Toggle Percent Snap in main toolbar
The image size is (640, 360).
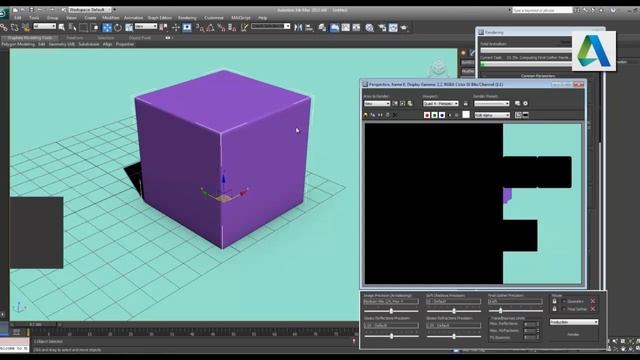[x=221, y=27]
